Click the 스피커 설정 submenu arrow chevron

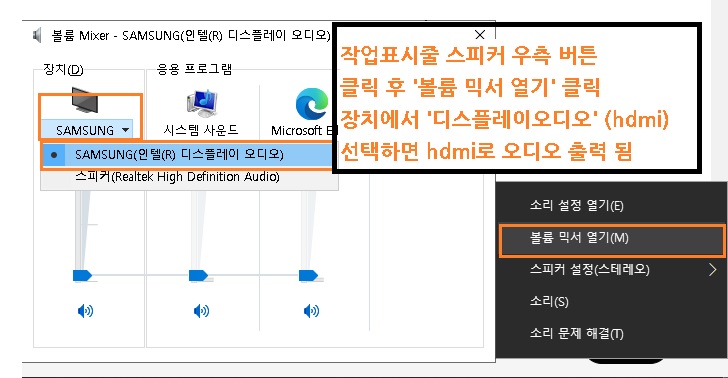point(713,269)
